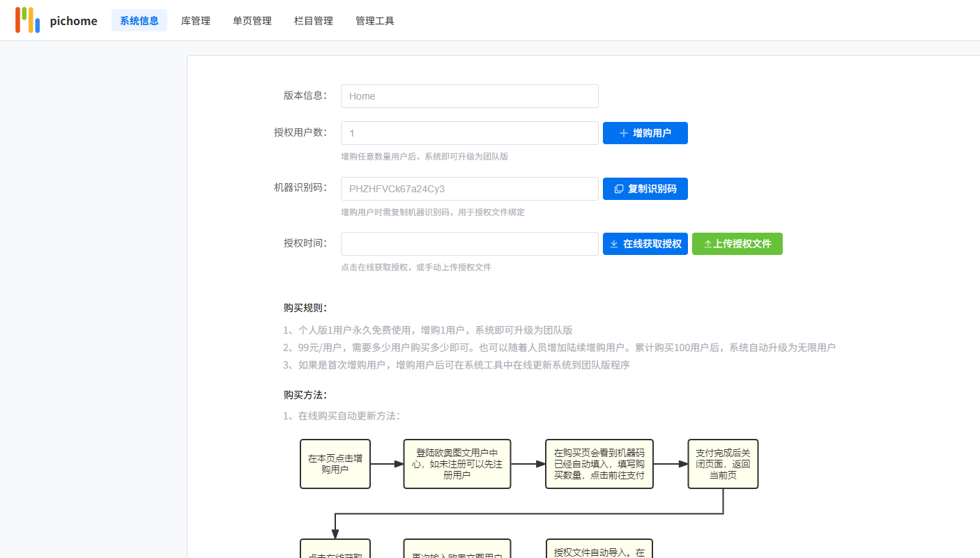This screenshot has height=558, width=980.
Task: Click the pichome brand name text
Action: point(74,21)
